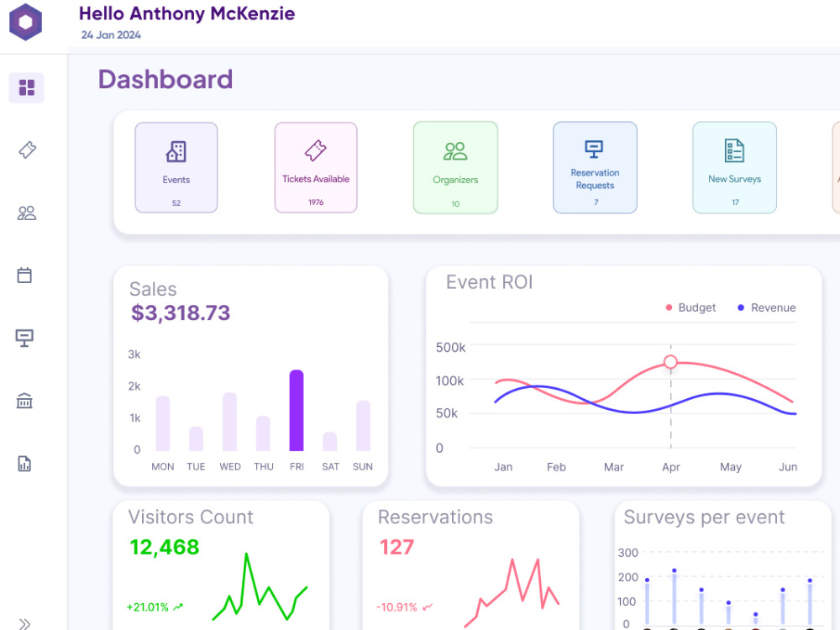Screen dimensions: 840x630
Task: Open the Reservation Requests card
Action: pyautogui.click(x=596, y=168)
